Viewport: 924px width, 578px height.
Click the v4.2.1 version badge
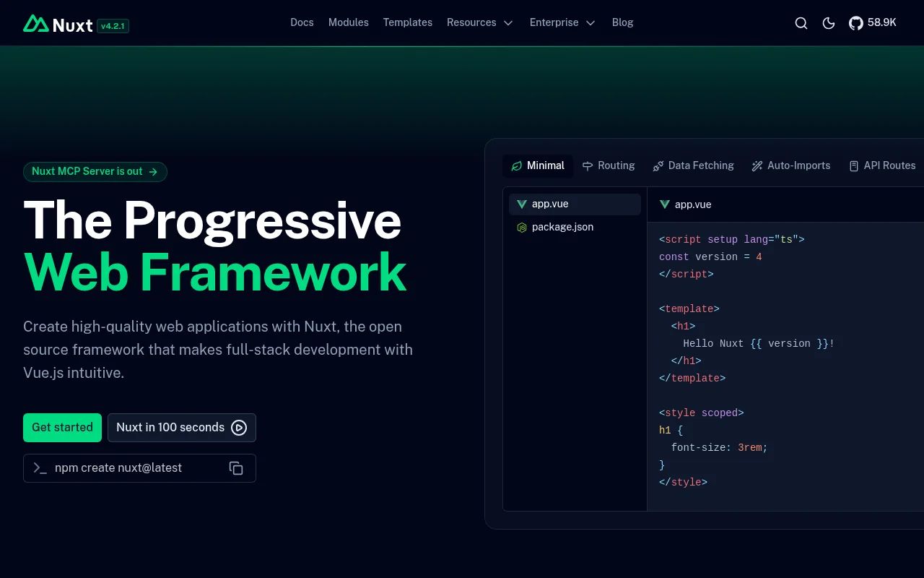pos(113,25)
